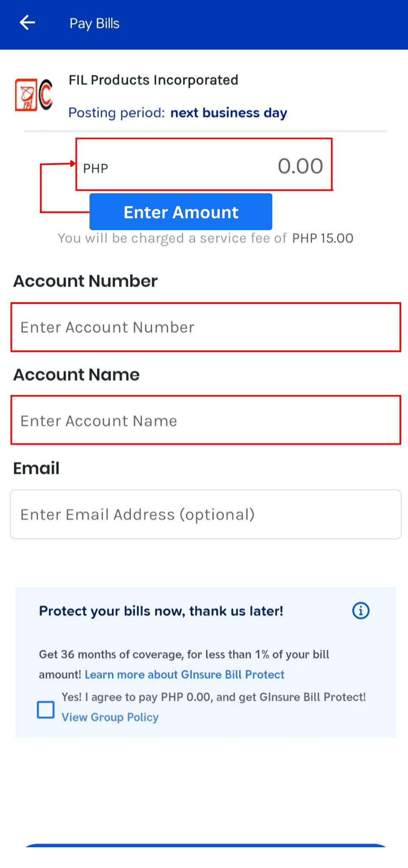
Task: Tick the GInsure Bill Protect checkbox
Action: [46, 709]
